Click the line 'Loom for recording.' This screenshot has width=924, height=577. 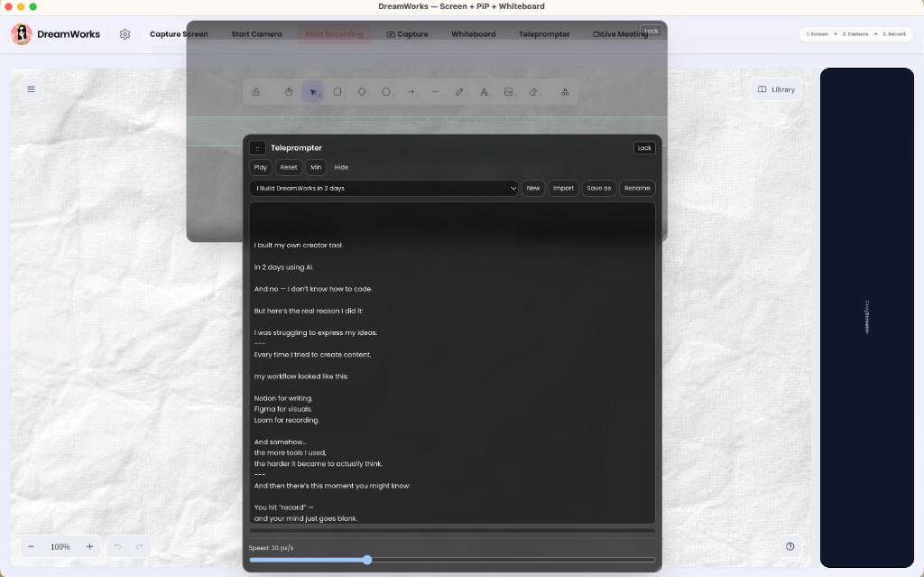pos(286,420)
